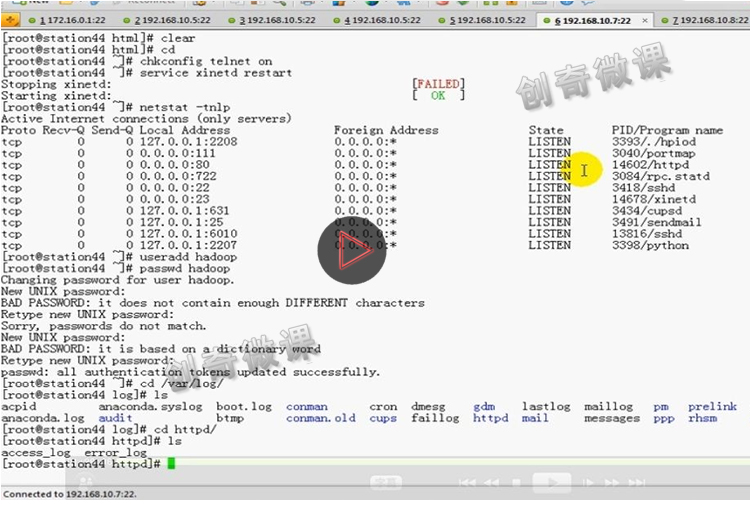Click the '3040/portmap' process entry

653,153
